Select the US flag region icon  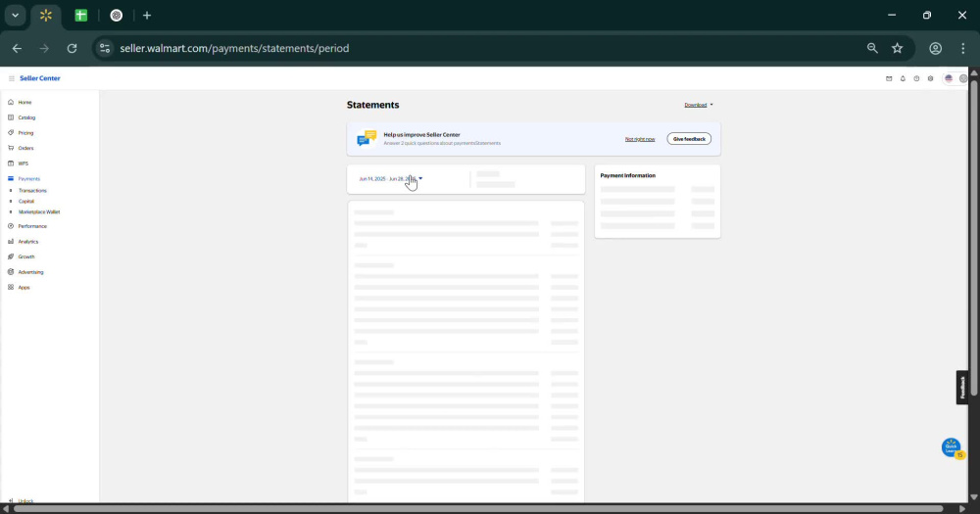[x=949, y=78]
